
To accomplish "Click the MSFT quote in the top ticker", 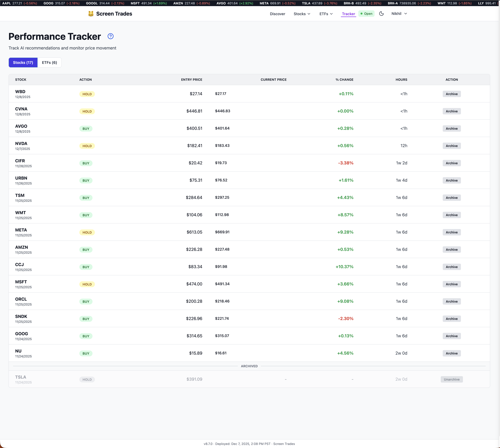I will 149,3.
